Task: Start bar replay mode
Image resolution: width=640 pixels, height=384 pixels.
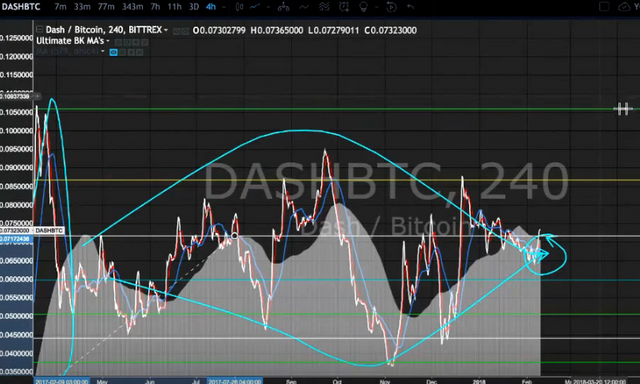Action: tap(391, 7)
